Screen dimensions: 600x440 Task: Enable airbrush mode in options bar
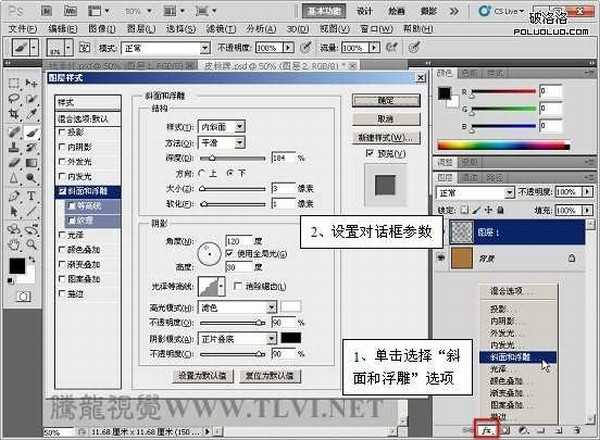pos(391,47)
